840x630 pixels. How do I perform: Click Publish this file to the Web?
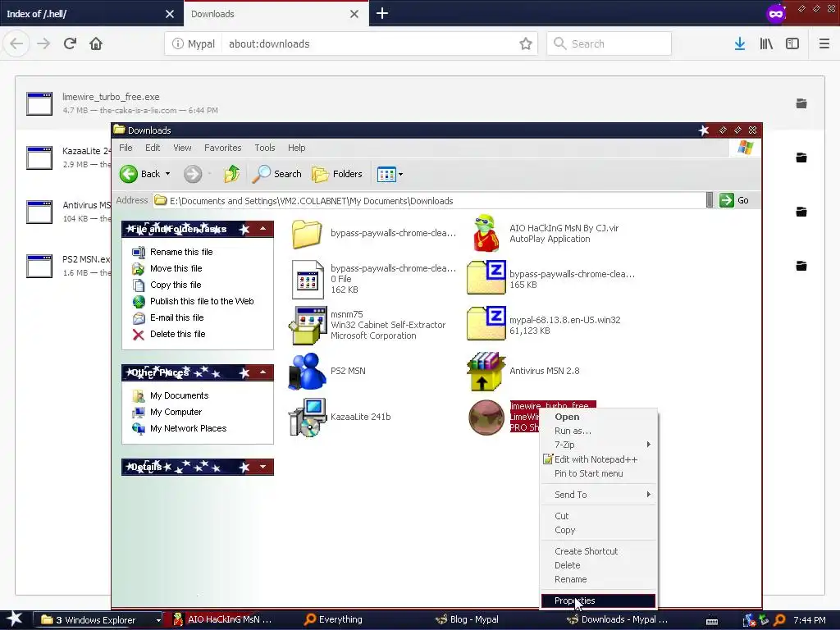202,301
